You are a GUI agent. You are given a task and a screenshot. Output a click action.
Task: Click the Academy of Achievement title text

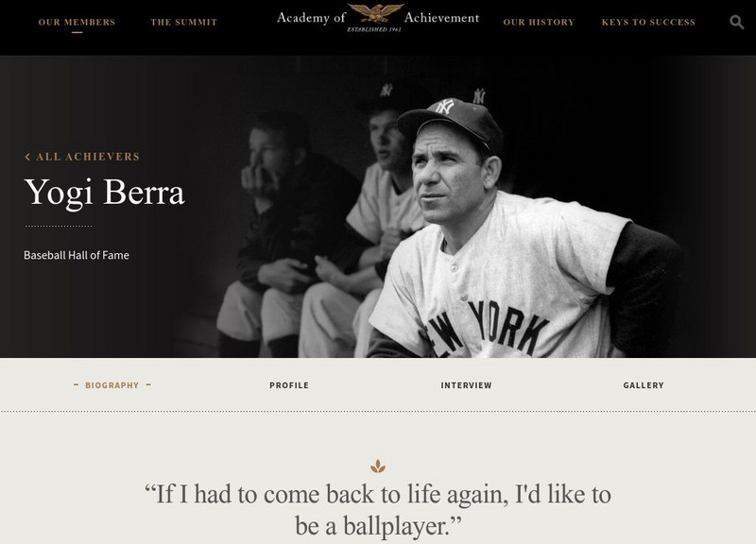378,18
